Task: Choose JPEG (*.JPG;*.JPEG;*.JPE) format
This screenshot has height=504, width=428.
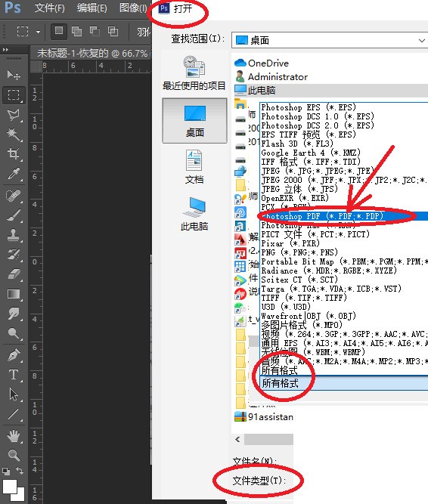Action: coord(344,171)
